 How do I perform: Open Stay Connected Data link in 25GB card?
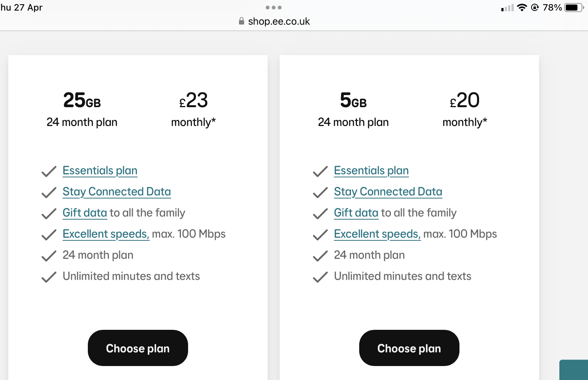(x=117, y=192)
